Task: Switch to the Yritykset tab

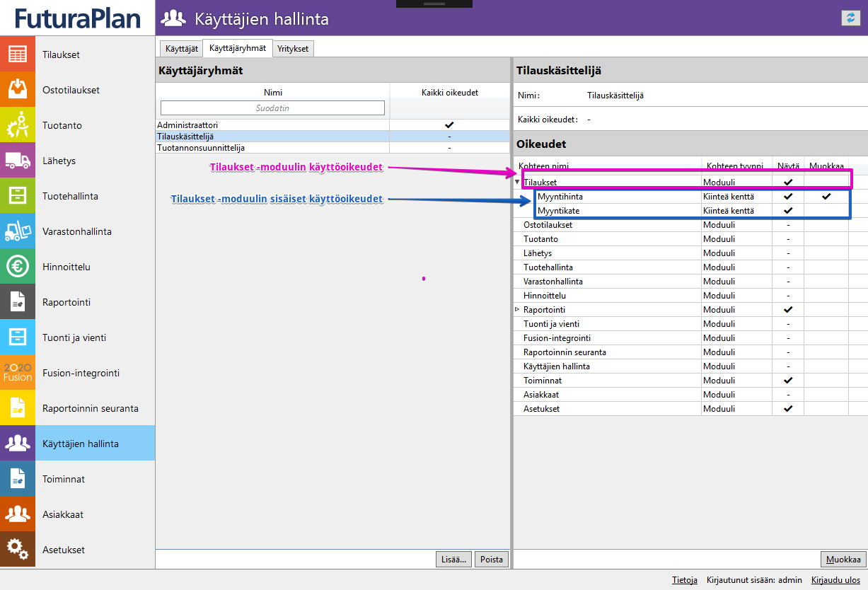Action: [x=293, y=49]
